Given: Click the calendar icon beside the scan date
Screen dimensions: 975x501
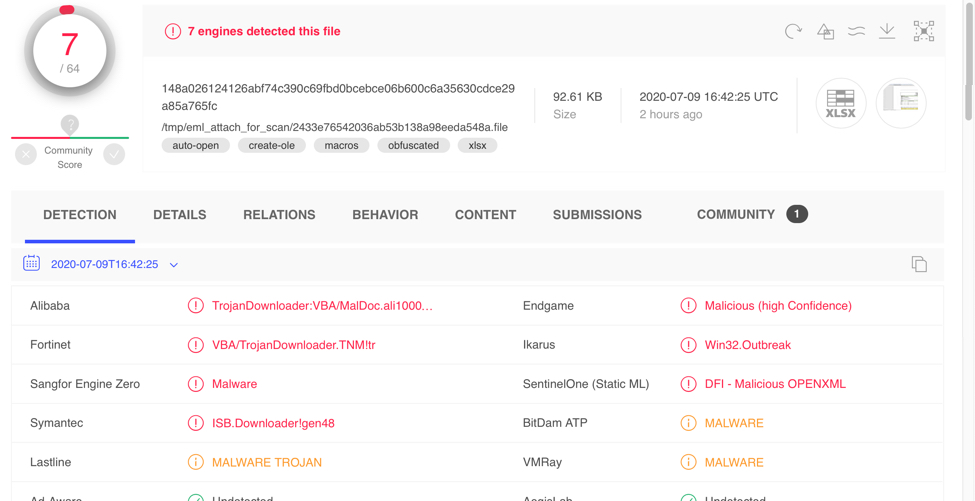Looking at the screenshot, I should point(31,264).
